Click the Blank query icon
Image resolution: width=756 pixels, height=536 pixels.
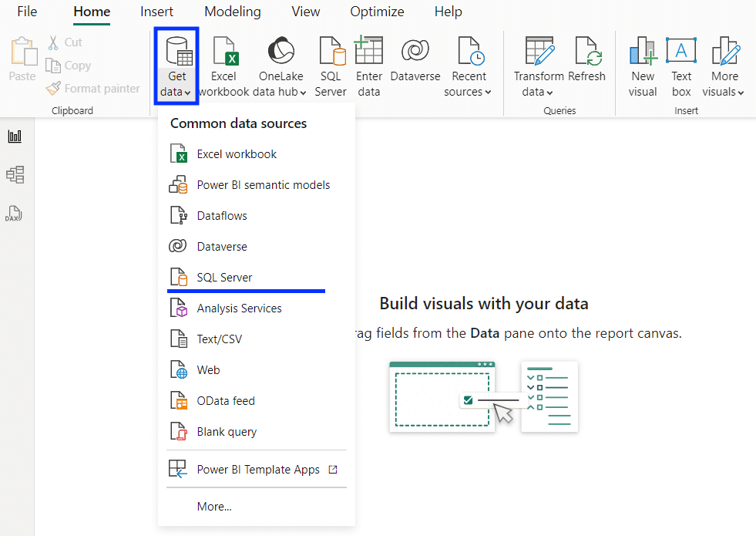(x=178, y=431)
